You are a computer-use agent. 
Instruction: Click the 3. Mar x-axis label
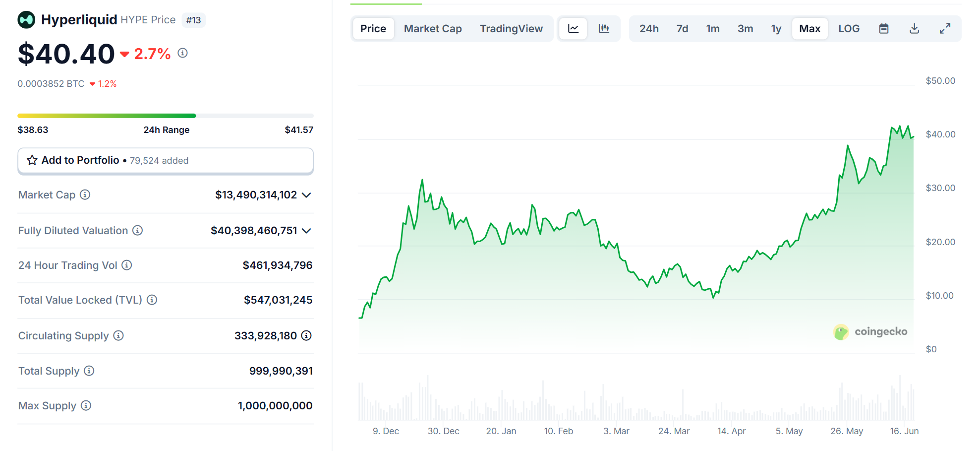(x=616, y=431)
